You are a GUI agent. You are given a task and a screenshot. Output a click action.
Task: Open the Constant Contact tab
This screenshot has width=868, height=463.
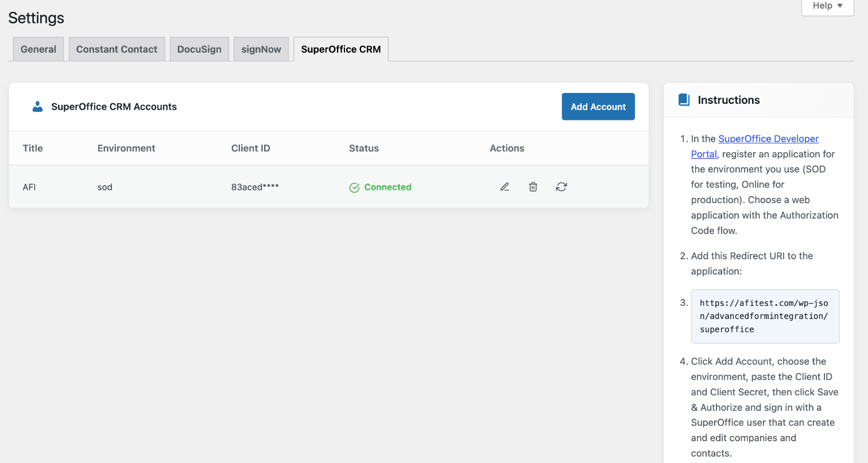pyautogui.click(x=117, y=49)
